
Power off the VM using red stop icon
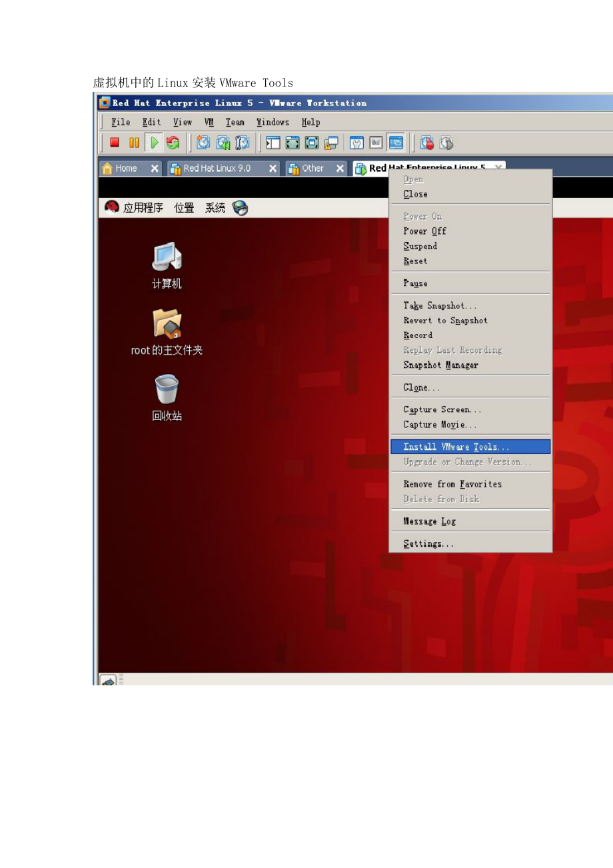coord(114,142)
